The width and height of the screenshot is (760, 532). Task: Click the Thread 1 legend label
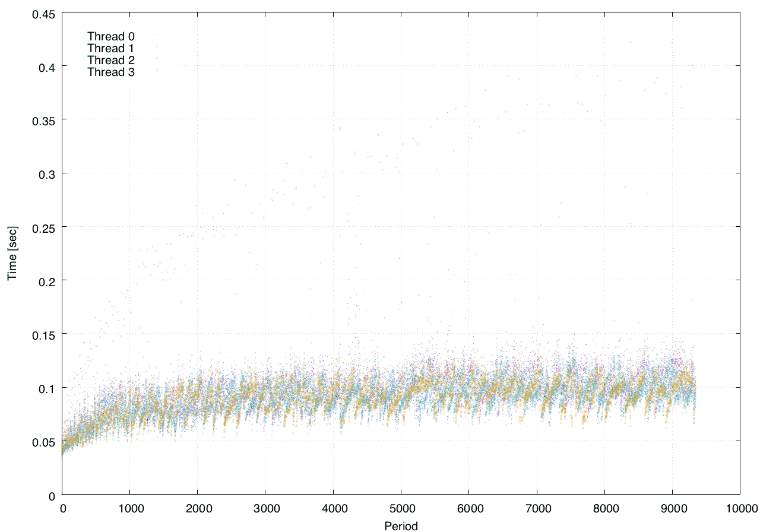coord(111,48)
